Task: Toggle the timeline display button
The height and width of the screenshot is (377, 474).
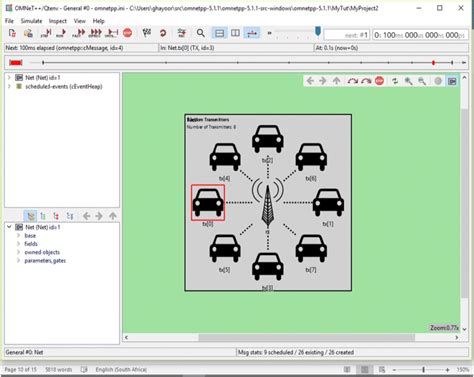Action: [252, 33]
